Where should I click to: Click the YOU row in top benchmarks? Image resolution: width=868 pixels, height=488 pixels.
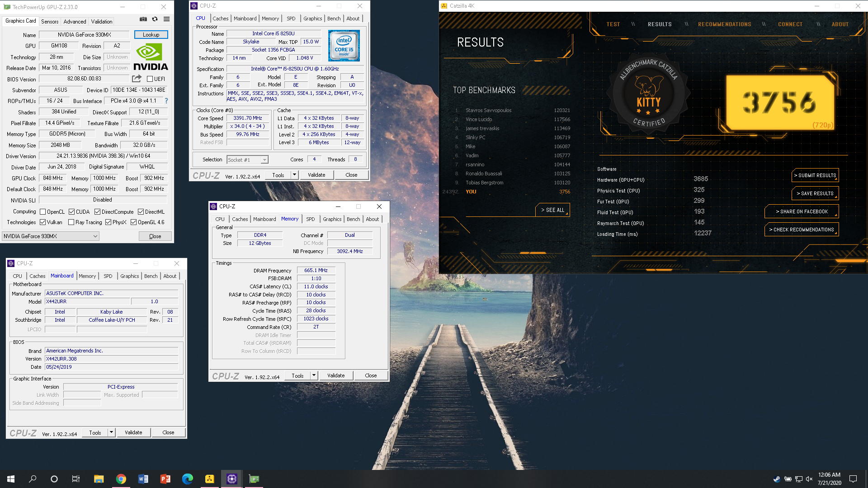(x=506, y=192)
